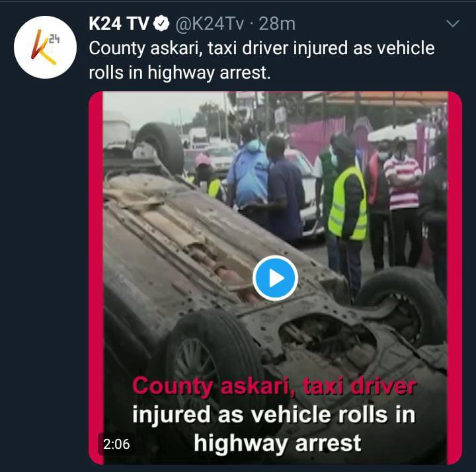Click the 'injured as vehicle rolls in' caption line

(274, 414)
